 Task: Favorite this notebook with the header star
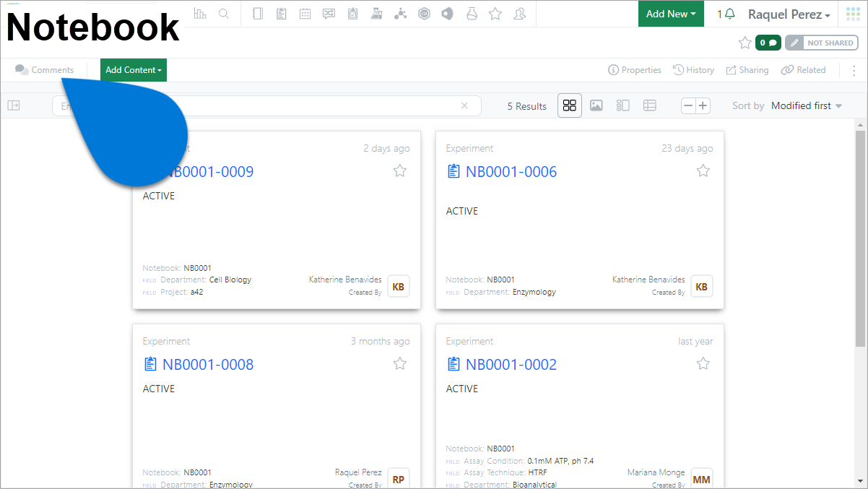point(745,43)
